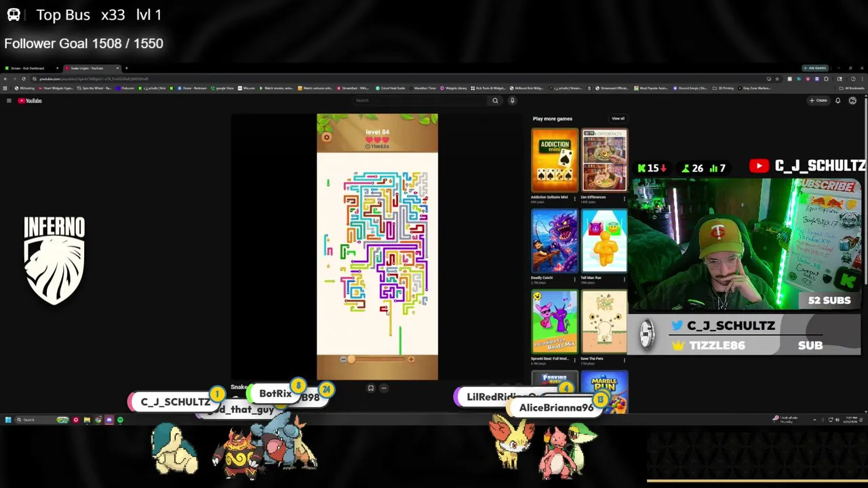The width and height of the screenshot is (868, 488).
Task: Switch to the Snake Unjam - YouTube tab
Action: coord(92,68)
